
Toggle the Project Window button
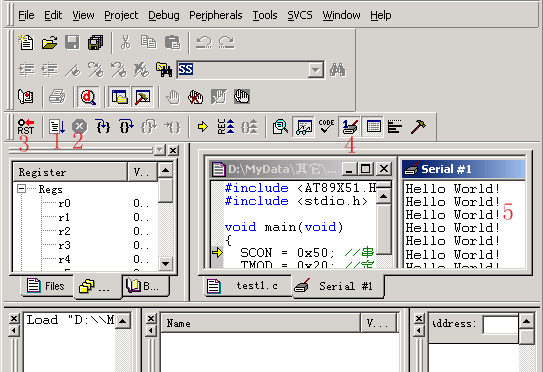tap(119, 97)
